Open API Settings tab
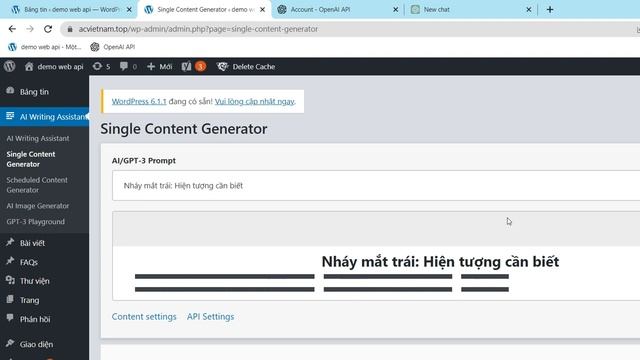This screenshot has width=640, height=360. [x=211, y=317]
